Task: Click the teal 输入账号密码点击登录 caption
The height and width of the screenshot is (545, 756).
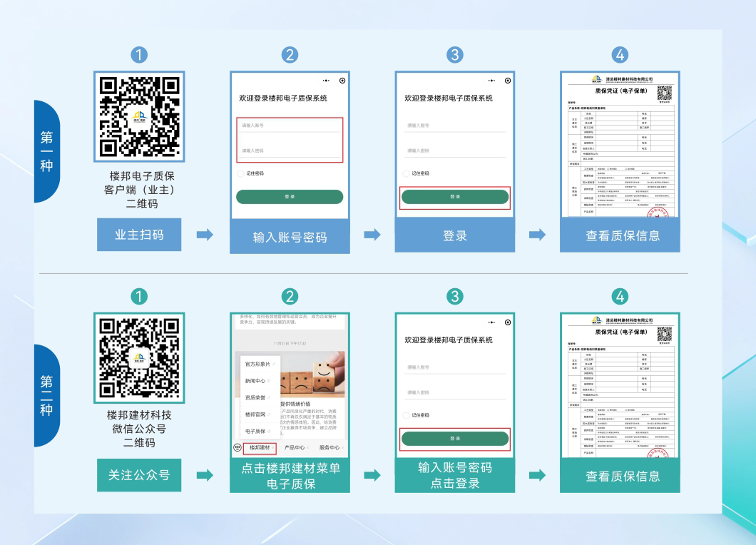Action: (455, 476)
